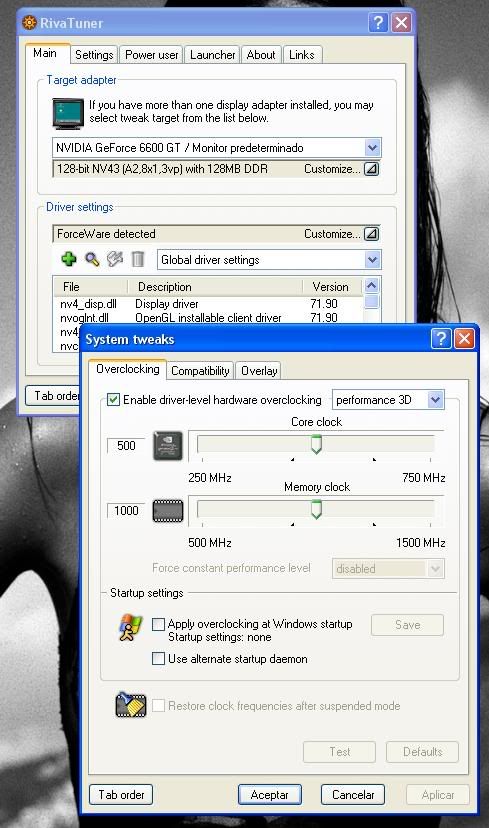Check Restore clock frequencies after suspended mode
Screen dimensions: 489x828
[158, 705]
